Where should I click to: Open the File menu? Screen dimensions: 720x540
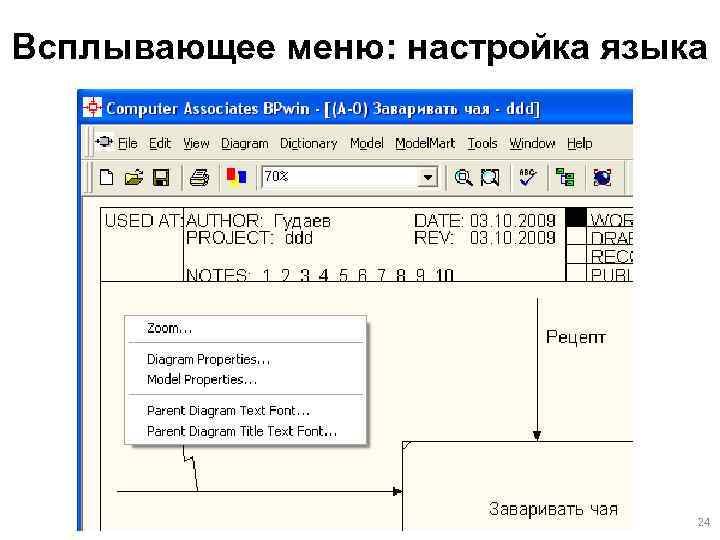point(128,143)
